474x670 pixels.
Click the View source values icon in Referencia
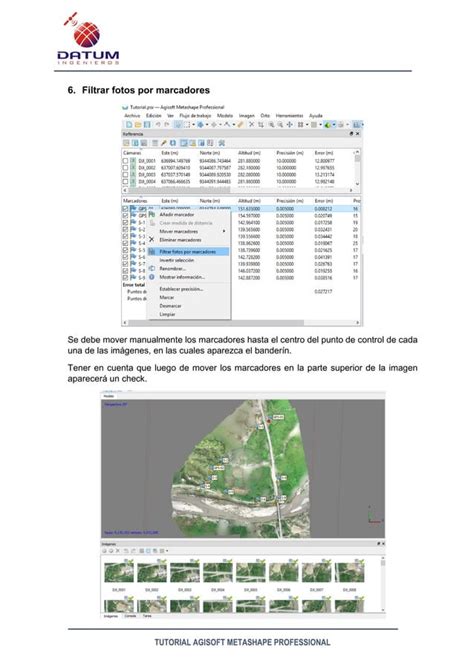tap(184, 143)
